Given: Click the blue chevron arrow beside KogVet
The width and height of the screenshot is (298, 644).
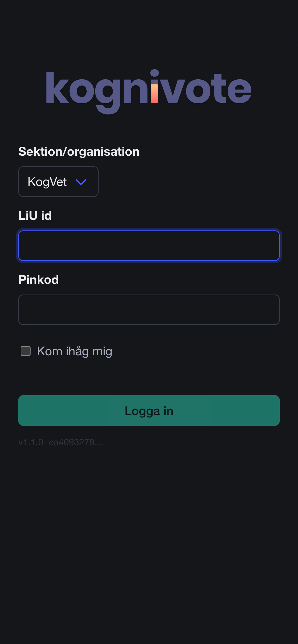Looking at the screenshot, I should tap(81, 182).
